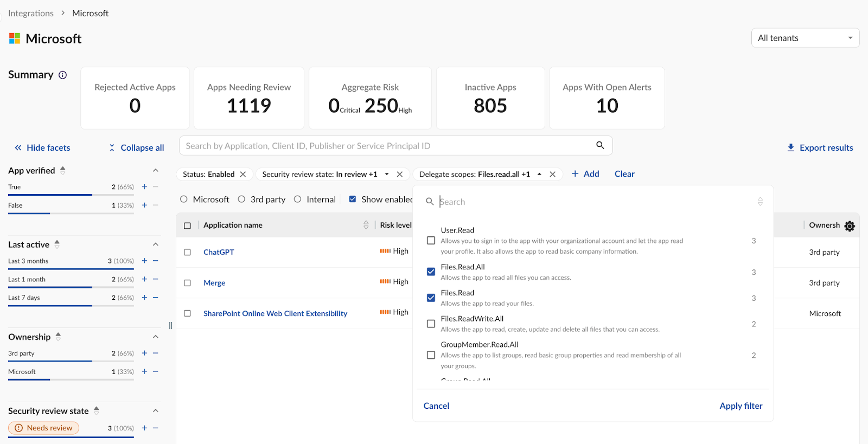Exclude Needs review facet value
868x444 pixels.
click(x=156, y=428)
